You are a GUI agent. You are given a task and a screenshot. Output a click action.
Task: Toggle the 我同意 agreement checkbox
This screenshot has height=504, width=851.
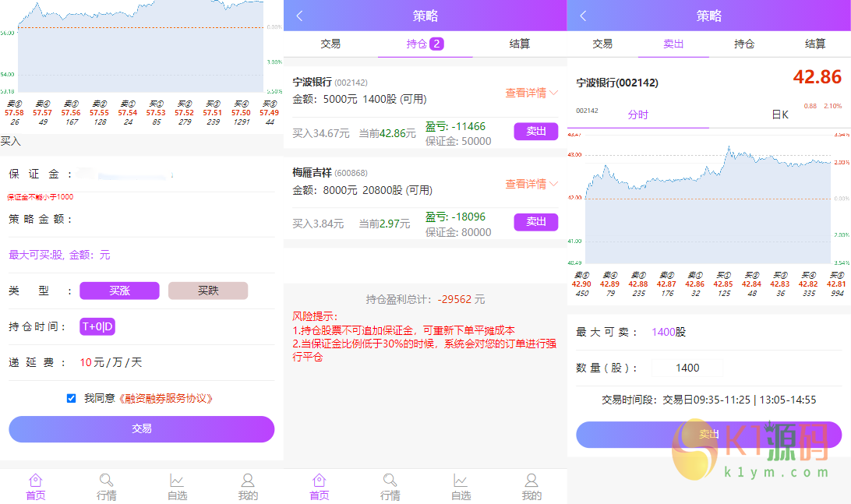pyautogui.click(x=72, y=398)
